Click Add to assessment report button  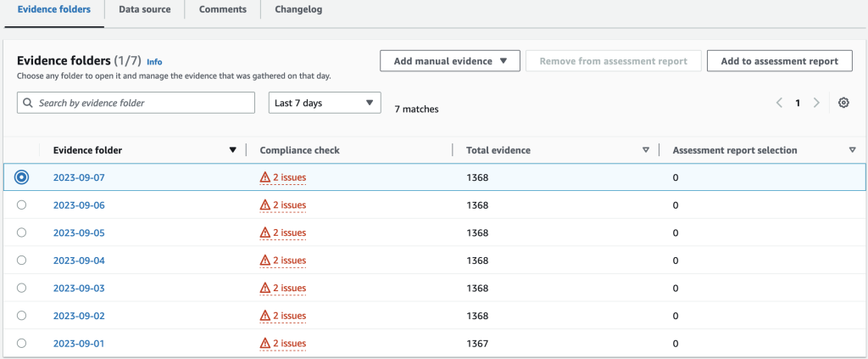(x=780, y=61)
